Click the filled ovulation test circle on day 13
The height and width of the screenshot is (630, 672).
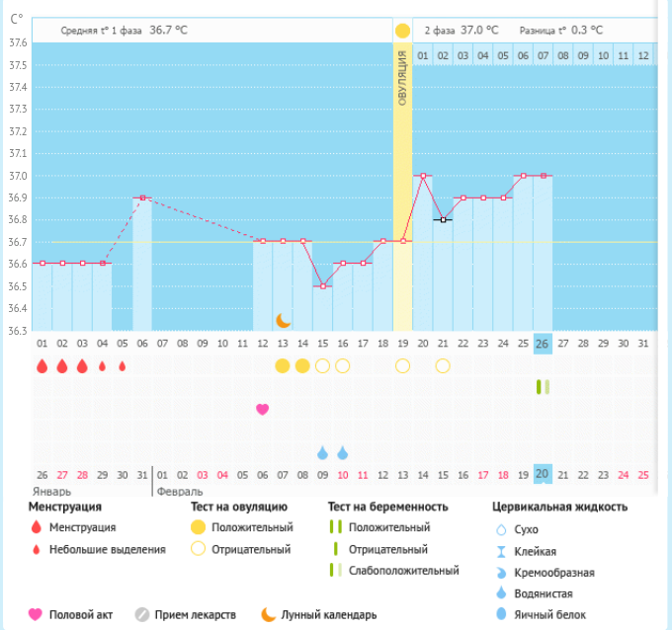click(283, 366)
